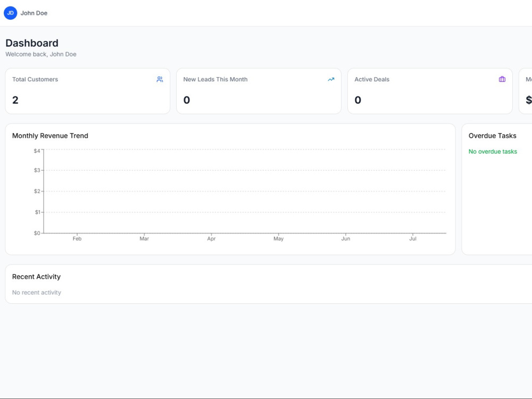Click the Apr label on chart axis
532x399 pixels.
point(211,239)
